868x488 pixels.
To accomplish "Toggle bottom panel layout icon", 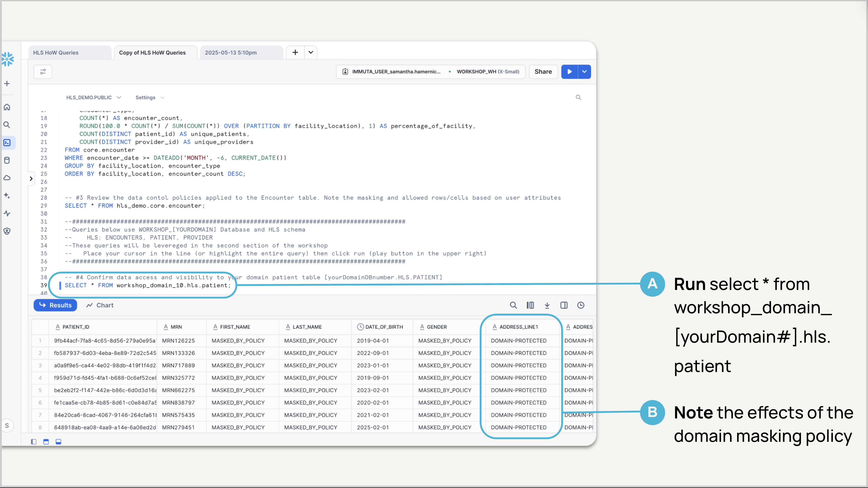I will point(58,442).
